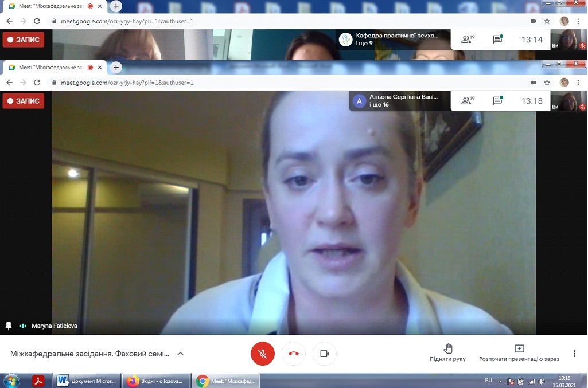
Task: Open Word document in taskbar
Action: click(x=87, y=381)
